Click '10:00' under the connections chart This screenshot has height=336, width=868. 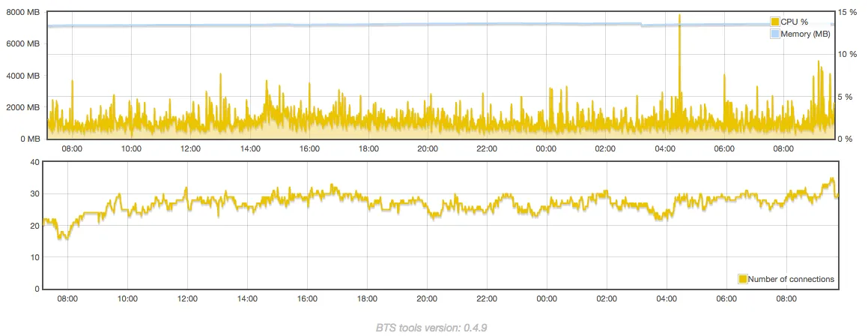coord(127,298)
